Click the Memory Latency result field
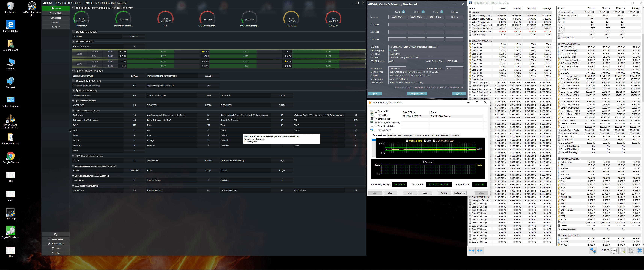 point(454,17)
